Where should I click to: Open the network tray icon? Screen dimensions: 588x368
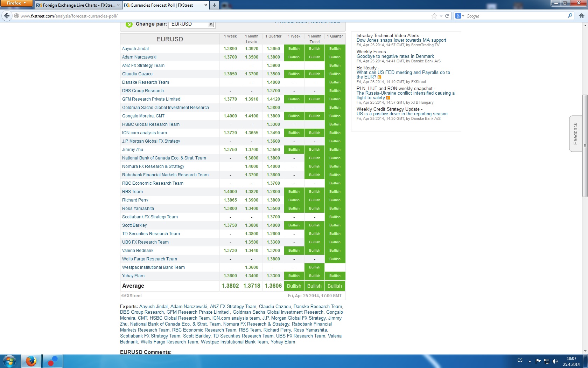(x=546, y=361)
